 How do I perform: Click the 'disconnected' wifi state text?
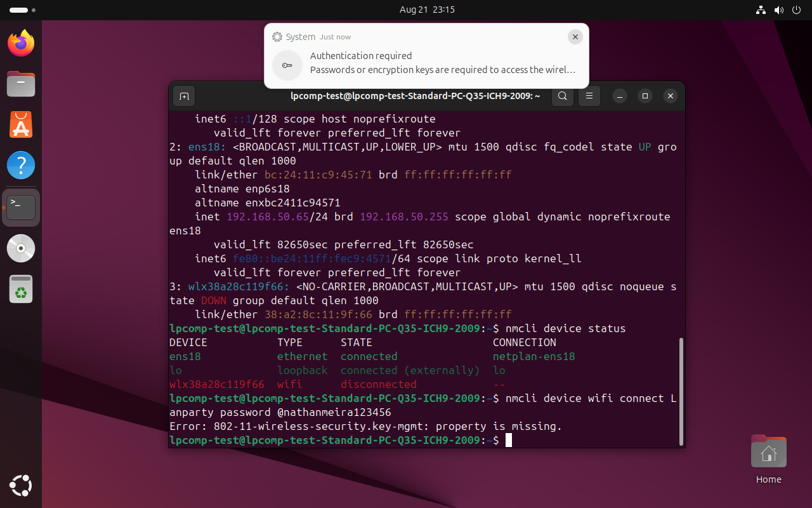(x=378, y=384)
